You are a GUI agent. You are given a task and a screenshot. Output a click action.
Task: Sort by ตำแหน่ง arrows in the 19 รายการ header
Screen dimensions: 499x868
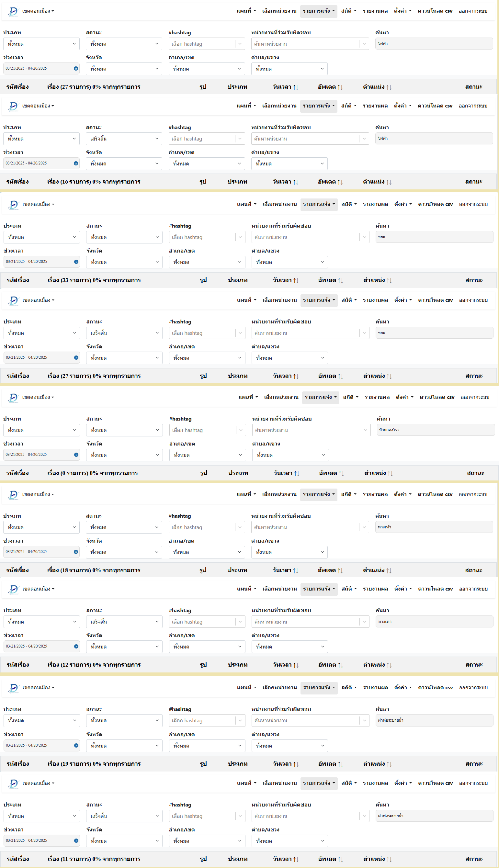click(389, 764)
